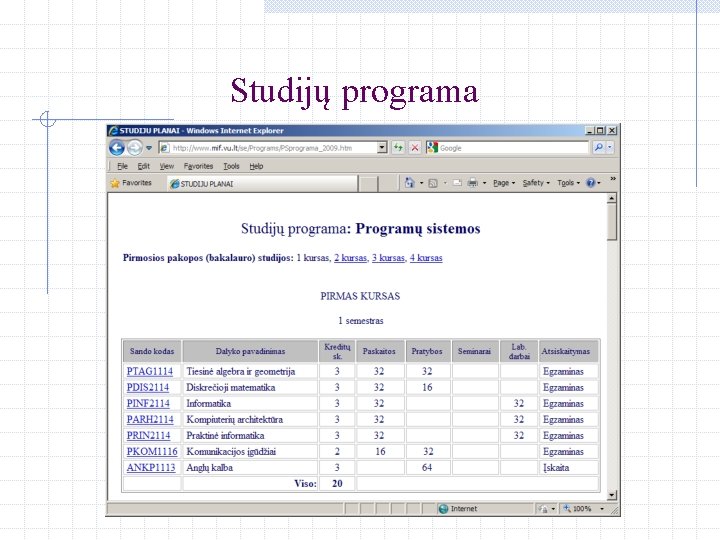Click the page scrollbar up arrow
Image resolution: width=720 pixels, height=540 pixels.
611,199
